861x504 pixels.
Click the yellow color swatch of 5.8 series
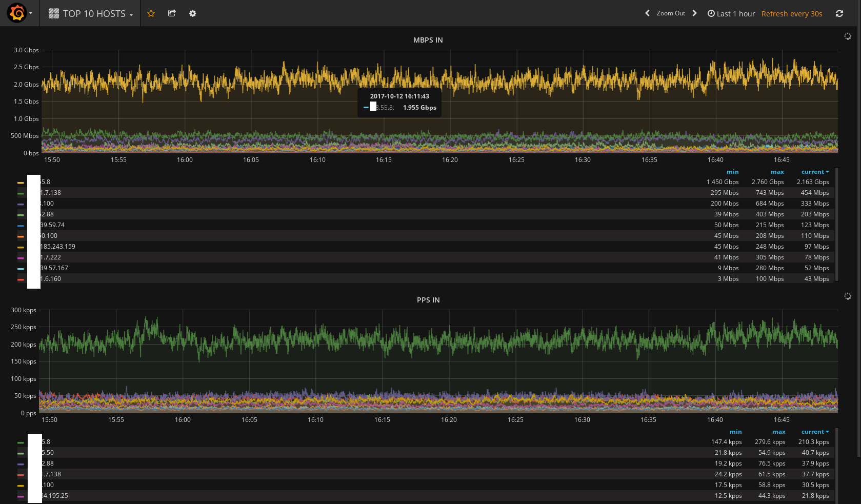[x=21, y=183]
